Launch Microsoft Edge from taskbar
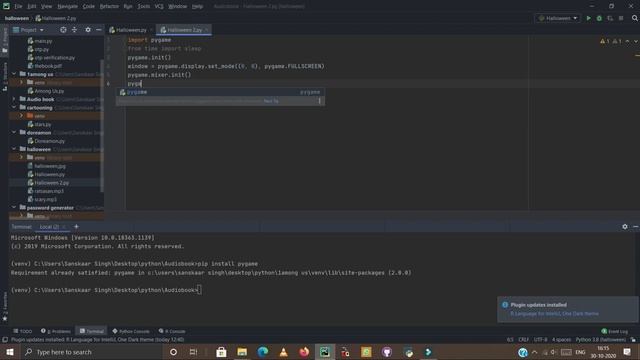 click(262, 352)
